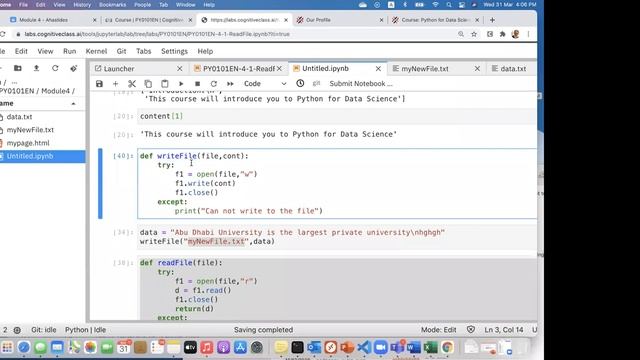Image resolution: width=640 pixels, height=360 pixels.
Task: Run the selected cell with the play icon
Action: 181,84
